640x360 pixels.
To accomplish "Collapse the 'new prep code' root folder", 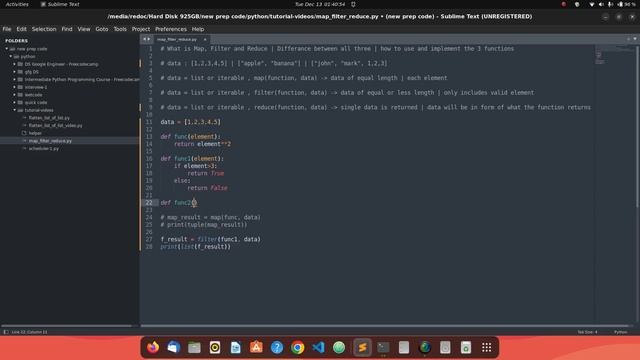I will (x=7, y=49).
